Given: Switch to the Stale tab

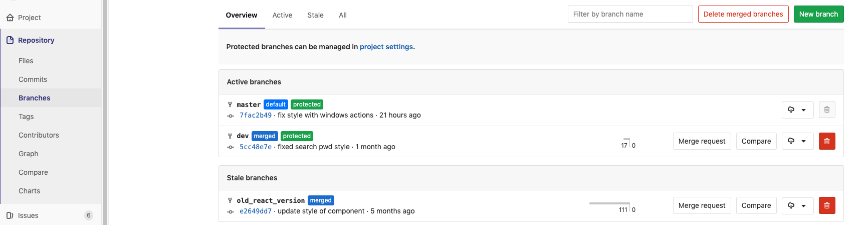Looking at the screenshot, I should (315, 15).
